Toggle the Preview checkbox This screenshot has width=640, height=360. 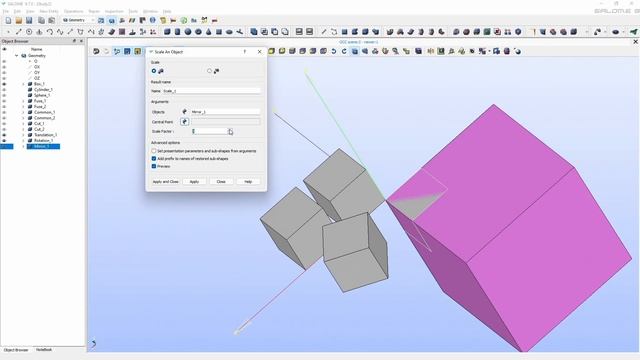[x=154, y=166]
